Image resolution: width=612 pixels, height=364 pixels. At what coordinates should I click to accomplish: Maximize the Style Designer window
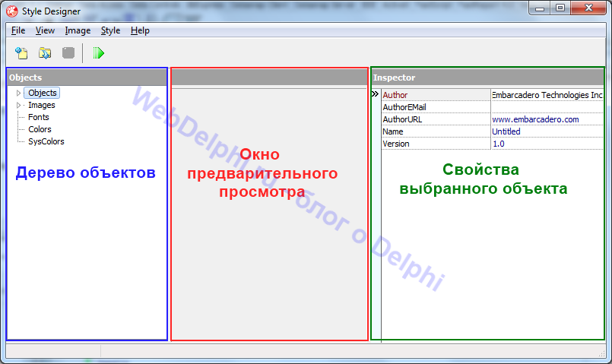(560, 8)
